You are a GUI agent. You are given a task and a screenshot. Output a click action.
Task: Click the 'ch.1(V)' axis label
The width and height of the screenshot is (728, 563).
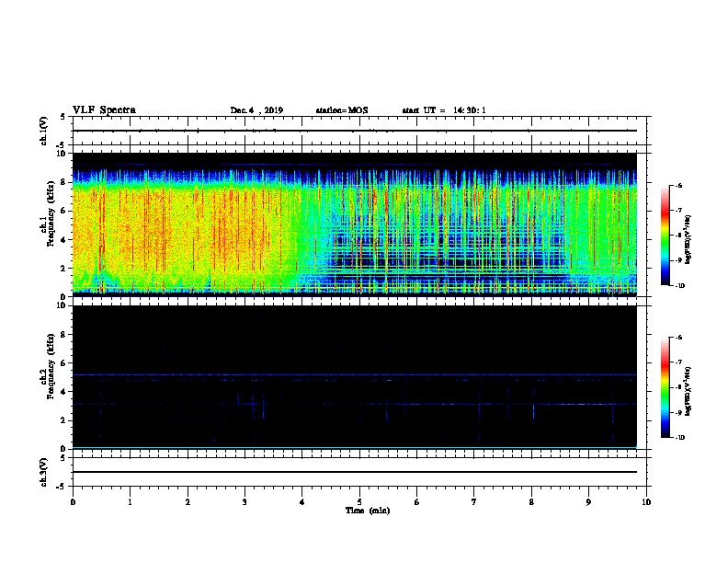click(x=44, y=131)
